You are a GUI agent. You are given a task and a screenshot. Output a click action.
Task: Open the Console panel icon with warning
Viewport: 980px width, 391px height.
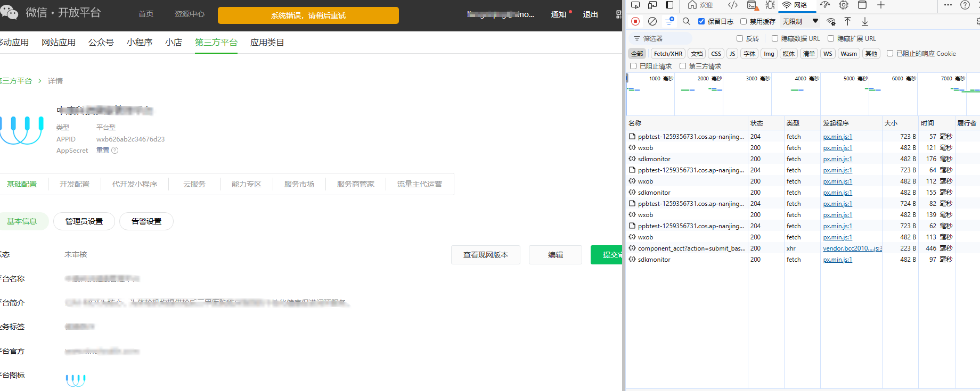coord(752,5)
